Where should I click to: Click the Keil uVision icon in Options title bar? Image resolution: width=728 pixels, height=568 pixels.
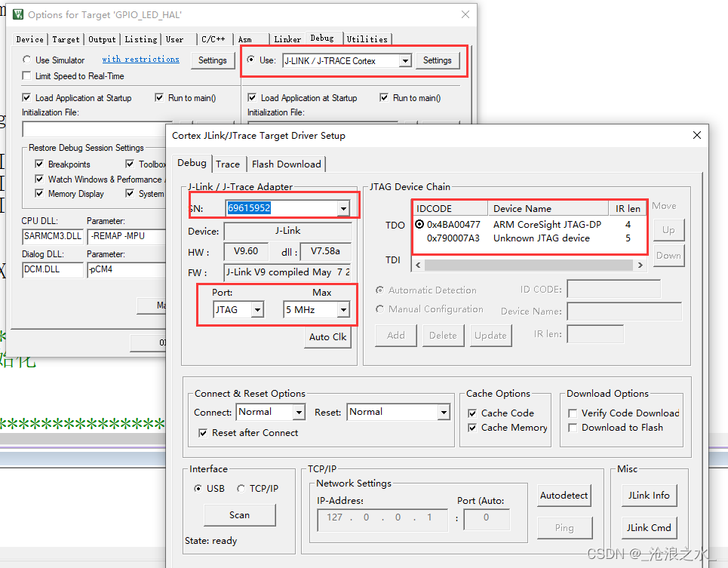click(x=18, y=14)
